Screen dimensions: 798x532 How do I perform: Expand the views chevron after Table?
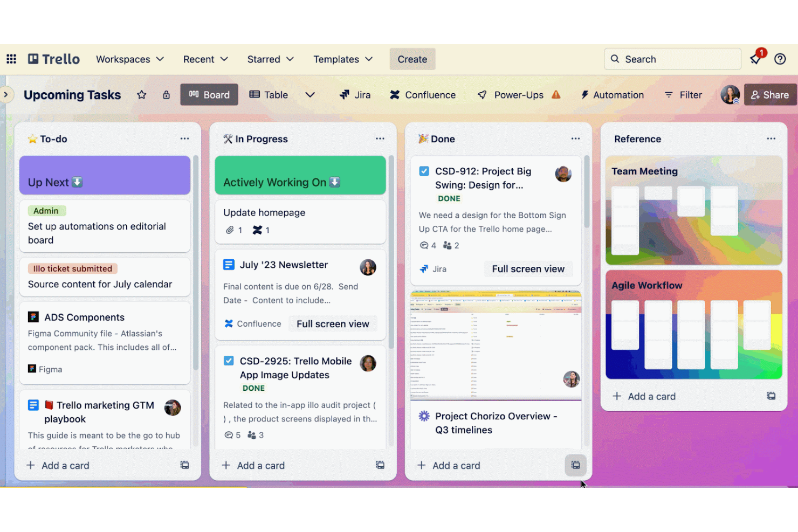[310, 95]
